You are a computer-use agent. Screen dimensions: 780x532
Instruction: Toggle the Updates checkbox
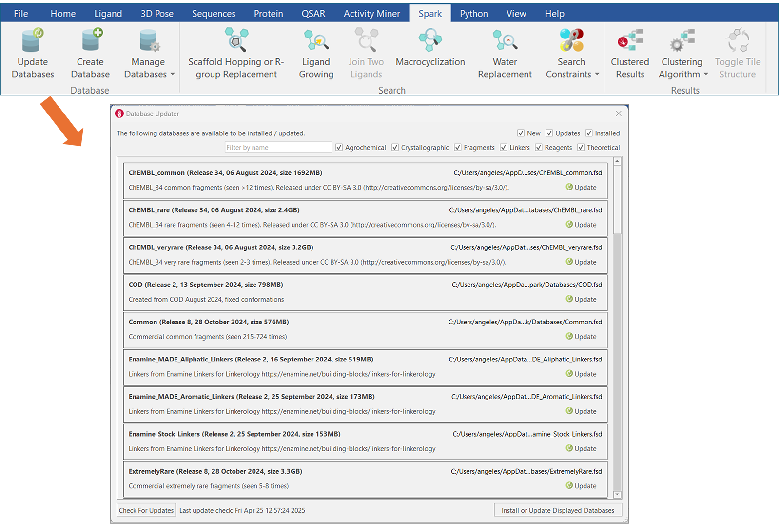[x=549, y=133]
